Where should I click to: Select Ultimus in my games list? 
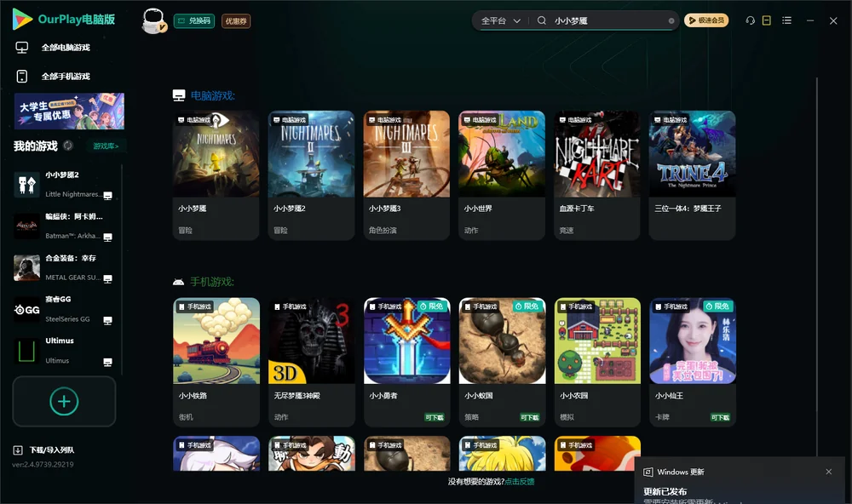tap(64, 351)
